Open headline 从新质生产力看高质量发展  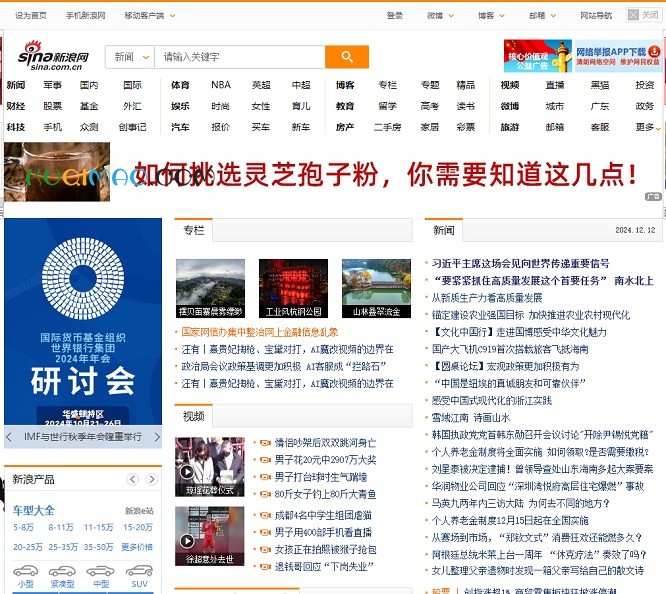point(487,298)
